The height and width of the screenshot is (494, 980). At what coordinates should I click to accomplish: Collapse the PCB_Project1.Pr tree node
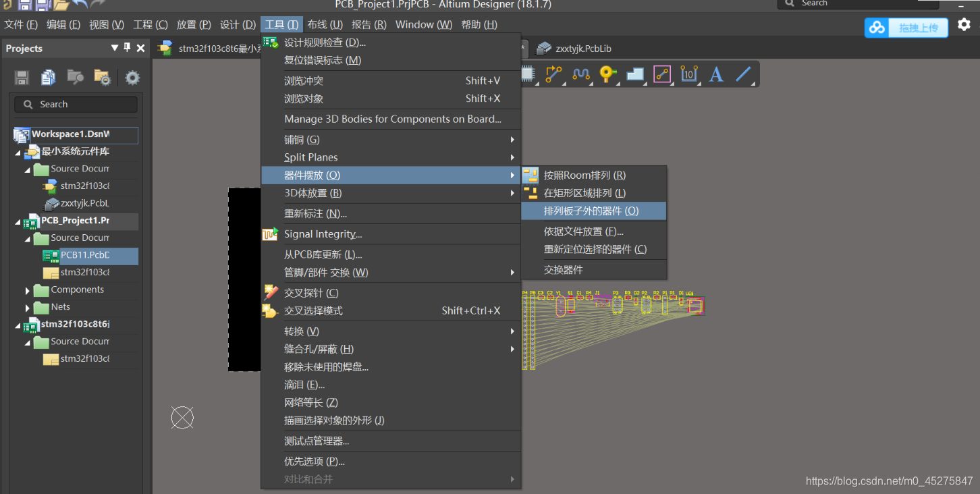pyautogui.click(x=18, y=222)
